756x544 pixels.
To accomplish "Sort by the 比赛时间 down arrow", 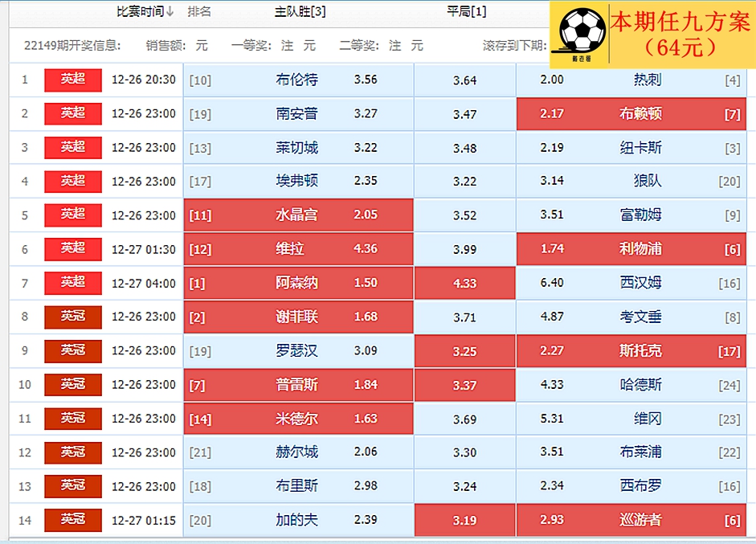I will [170, 11].
